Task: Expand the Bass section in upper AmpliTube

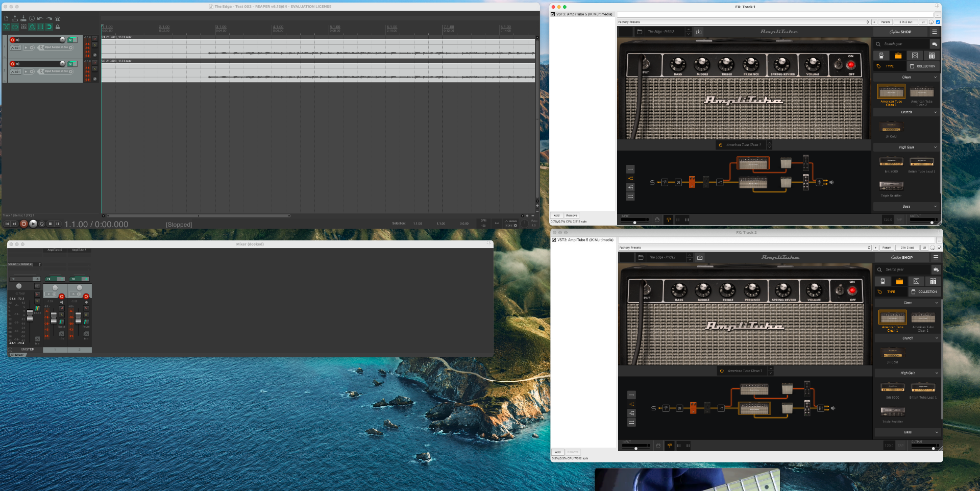Action: coord(906,207)
